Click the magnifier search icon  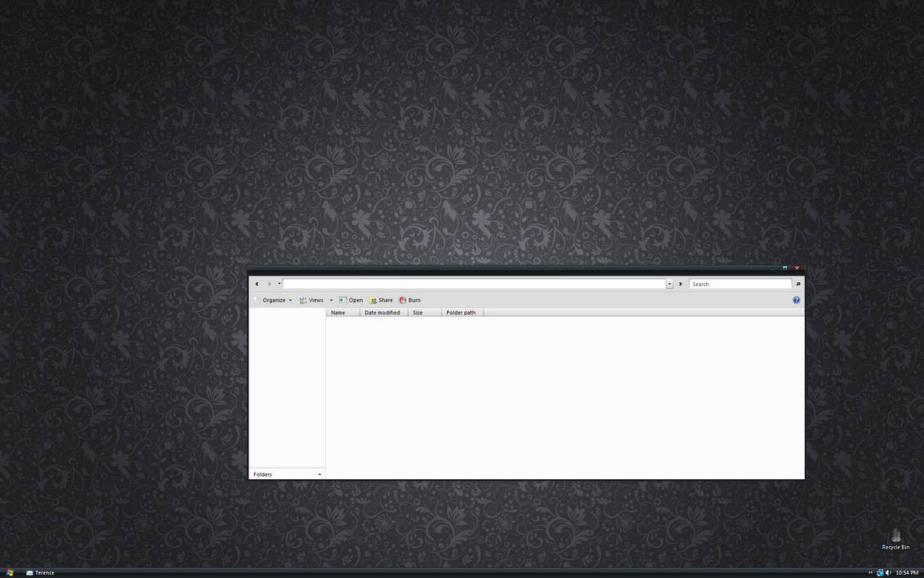point(798,284)
